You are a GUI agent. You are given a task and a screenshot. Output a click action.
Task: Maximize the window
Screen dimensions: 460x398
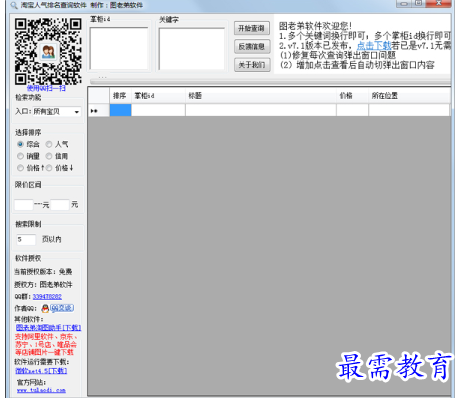pos(419,3)
